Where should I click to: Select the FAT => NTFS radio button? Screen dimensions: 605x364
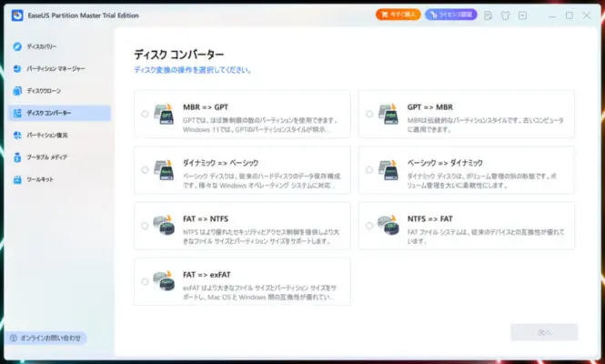tap(145, 226)
